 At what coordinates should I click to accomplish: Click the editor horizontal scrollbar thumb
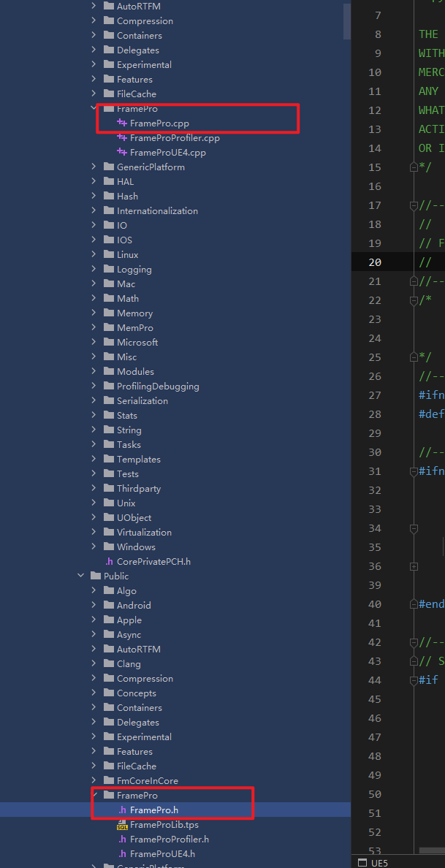pos(432,850)
